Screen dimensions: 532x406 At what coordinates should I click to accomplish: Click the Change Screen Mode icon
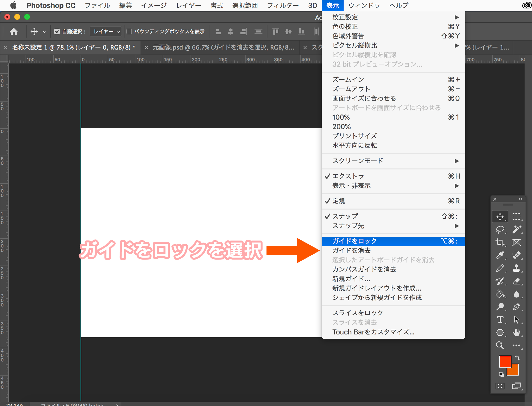point(516,386)
